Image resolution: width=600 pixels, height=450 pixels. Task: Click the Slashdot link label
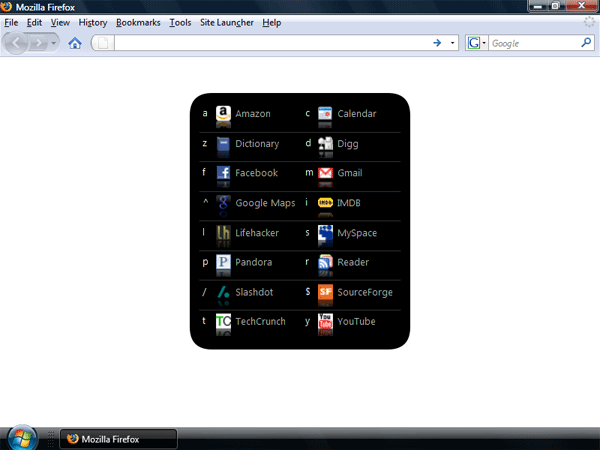(x=254, y=293)
